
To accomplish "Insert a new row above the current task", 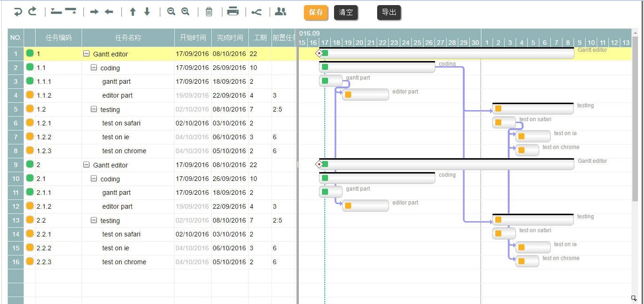I will (x=56, y=12).
